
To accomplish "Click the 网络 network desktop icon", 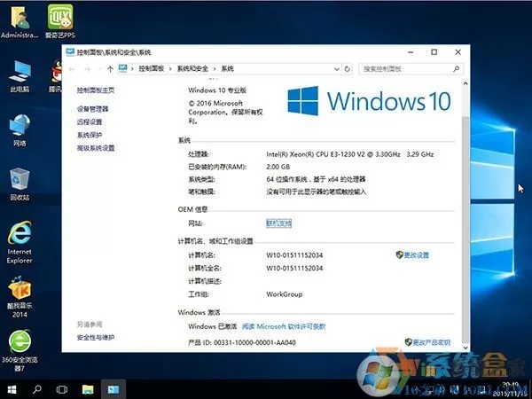I will click(20, 130).
